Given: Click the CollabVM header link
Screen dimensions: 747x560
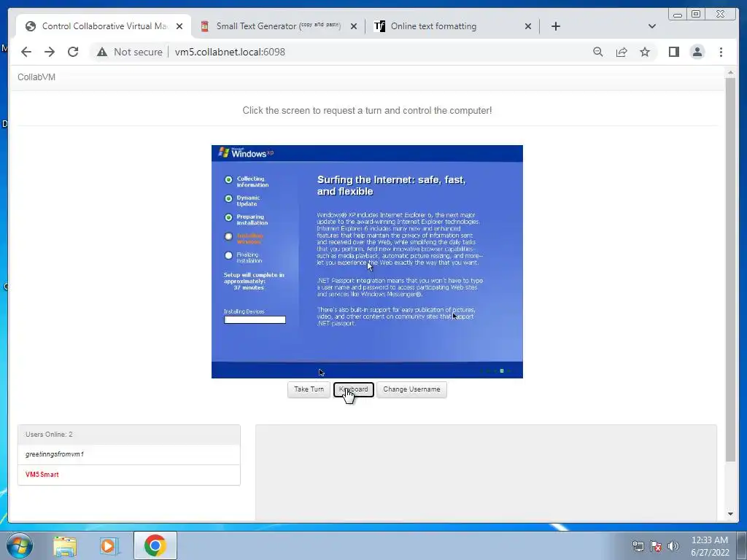Looking at the screenshot, I should pyautogui.click(x=36, y=77).
